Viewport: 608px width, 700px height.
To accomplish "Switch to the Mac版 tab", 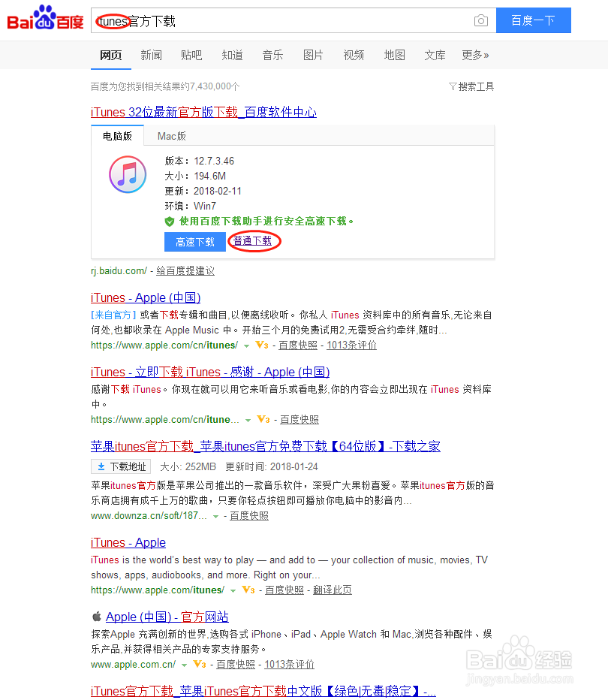I will [171, 136].
